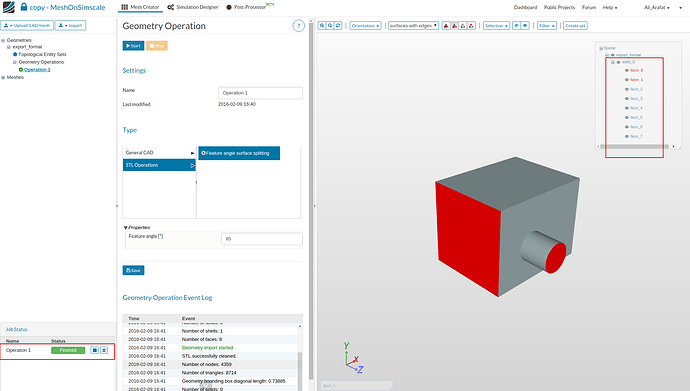
Task: Click the SimScale logo icon
Action: [8, 7]
